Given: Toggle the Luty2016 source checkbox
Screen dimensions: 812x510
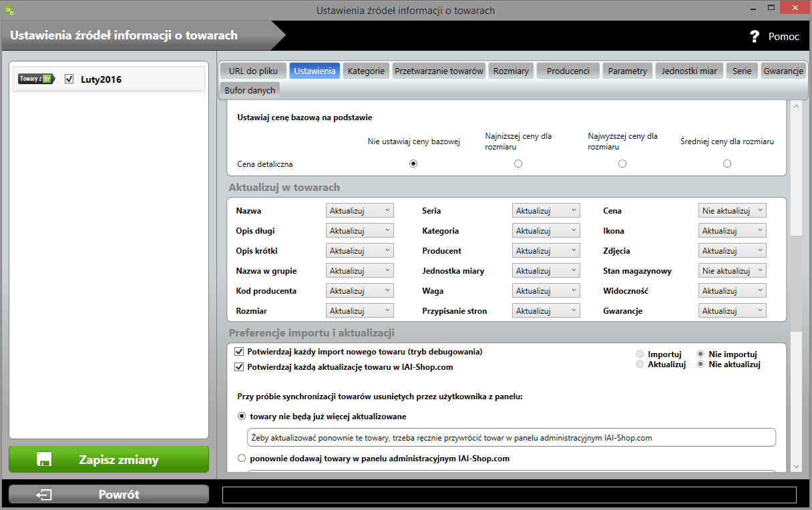Looking at the screenshot, I should (x=69, y=79).
